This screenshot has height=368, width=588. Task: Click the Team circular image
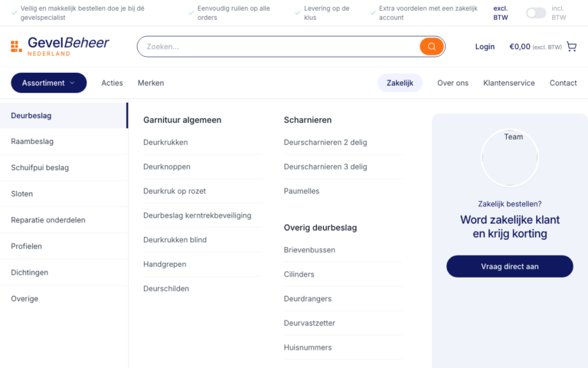pyautogui.click(x=509, y=158)
